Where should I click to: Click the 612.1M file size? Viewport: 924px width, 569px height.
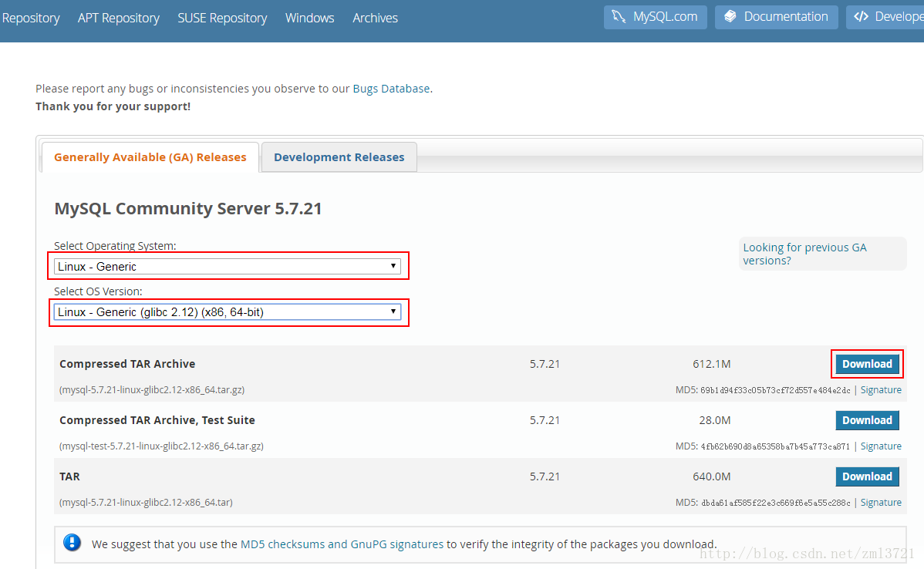[711, 364]
